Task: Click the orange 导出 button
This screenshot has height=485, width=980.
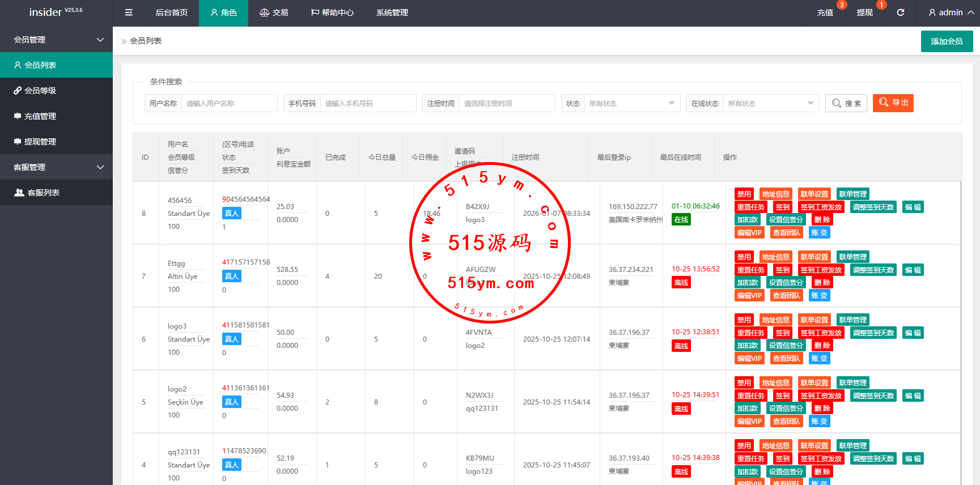Action: point(893,103)
